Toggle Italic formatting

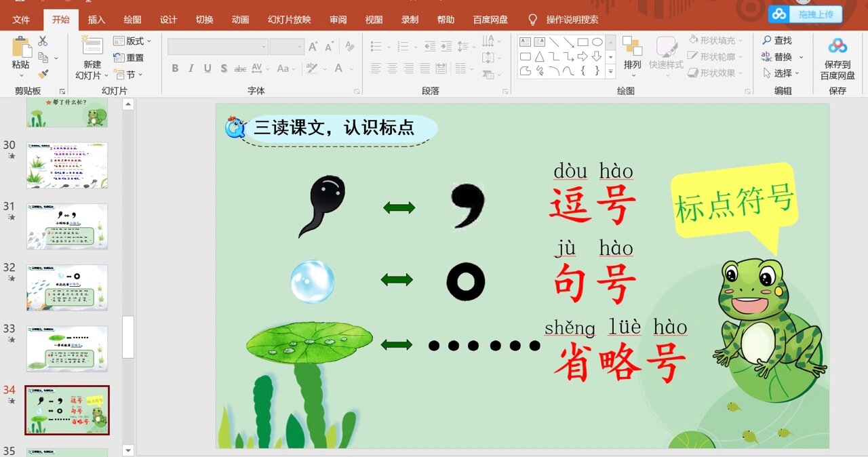191,68
